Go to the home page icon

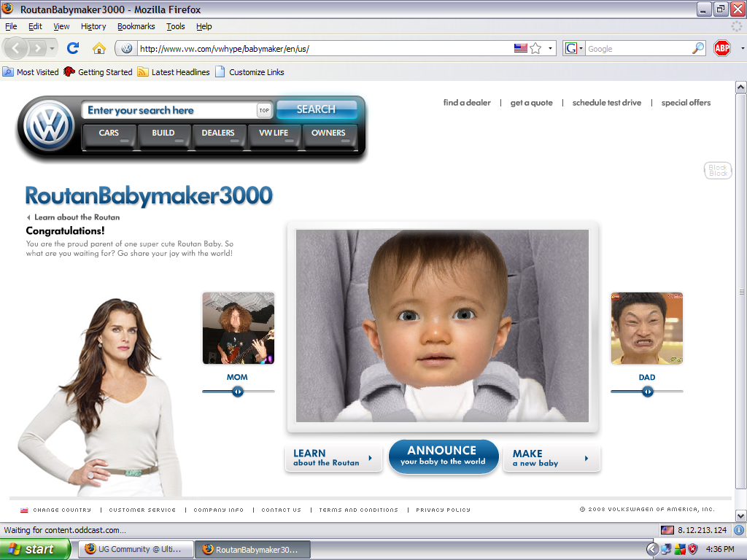pos(99,48)
